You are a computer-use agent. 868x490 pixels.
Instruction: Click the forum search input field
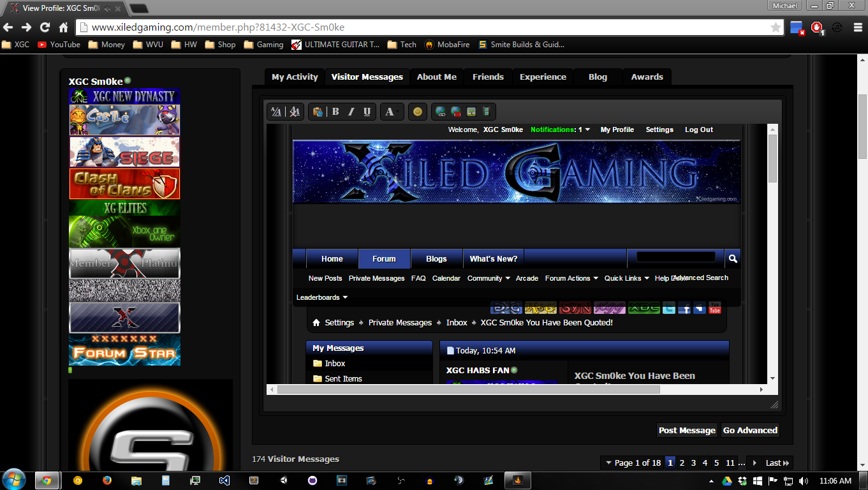tap(676, 257)
